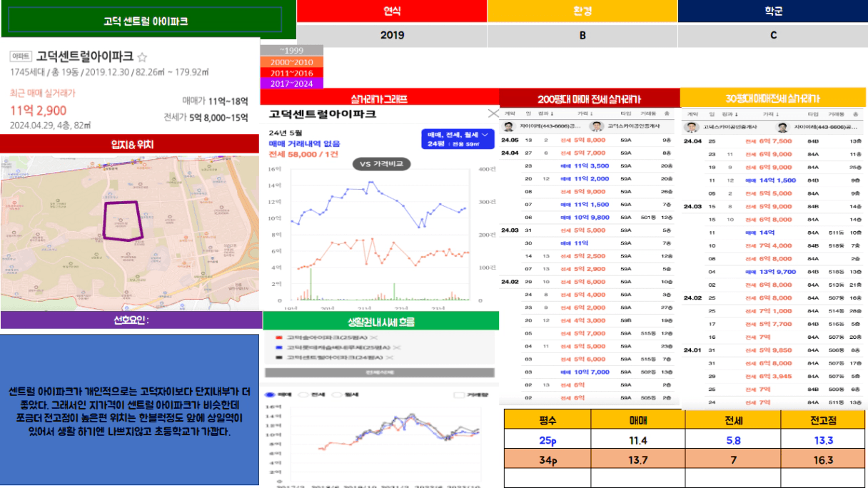Click 자이이레 agent avatar in 200평대 table

point(508,126)
